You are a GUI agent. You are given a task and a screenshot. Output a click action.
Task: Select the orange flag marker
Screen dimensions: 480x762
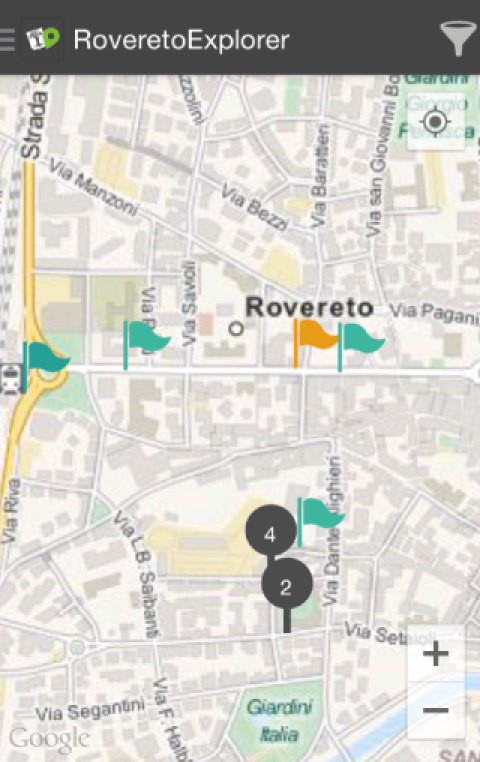coord(315,343)
